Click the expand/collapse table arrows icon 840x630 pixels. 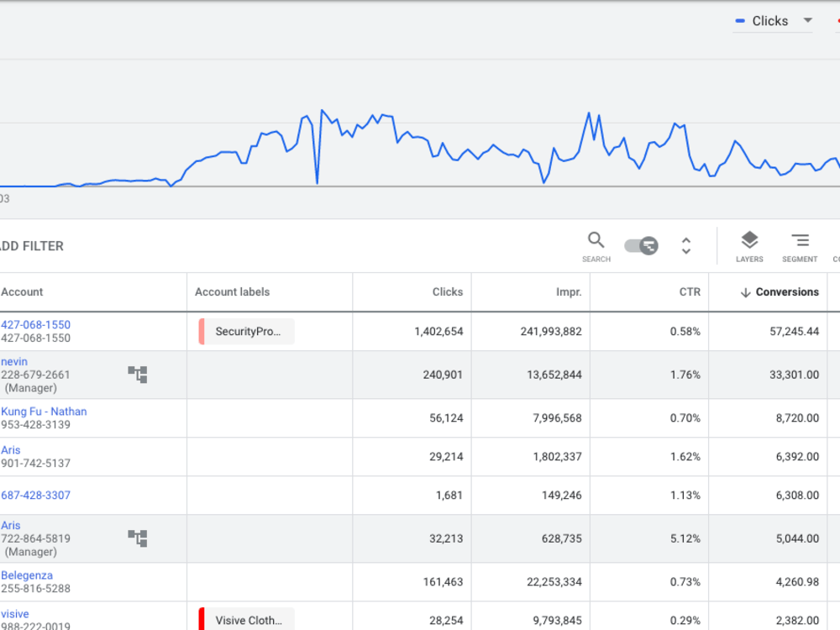(x=685, y=246)
